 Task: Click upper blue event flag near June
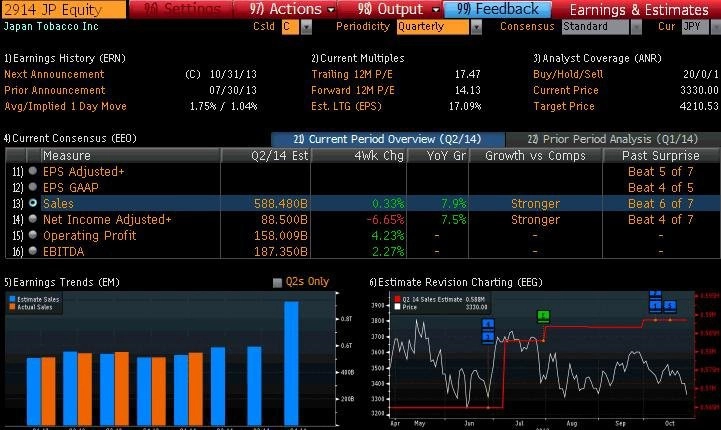click(488, 324)
